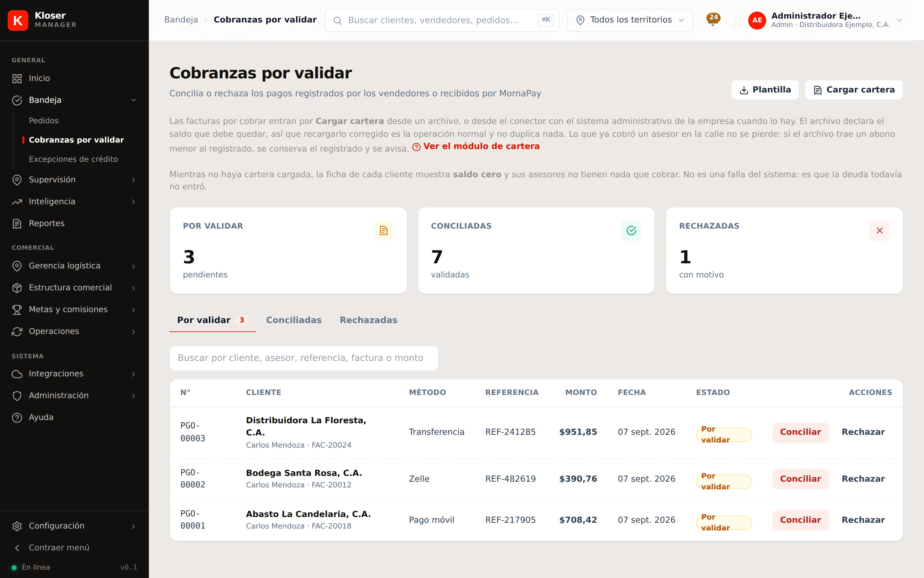Click Contraer menú at sidebar bottom
The height and width of the screenshot is (578, 924).
point(59,548)
